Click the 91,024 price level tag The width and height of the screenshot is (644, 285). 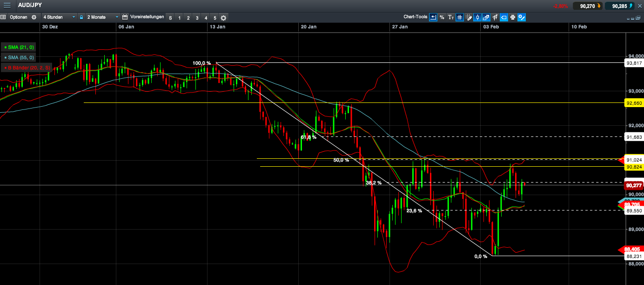634,159
